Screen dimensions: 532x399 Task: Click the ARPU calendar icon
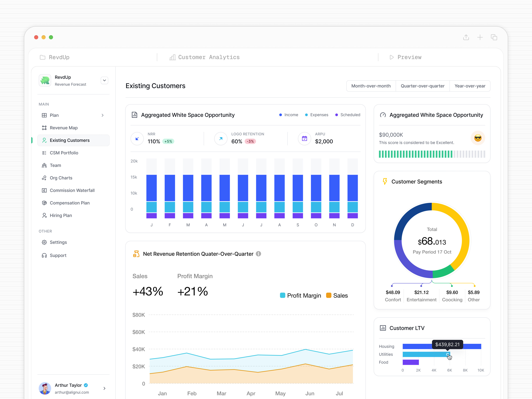304,138
